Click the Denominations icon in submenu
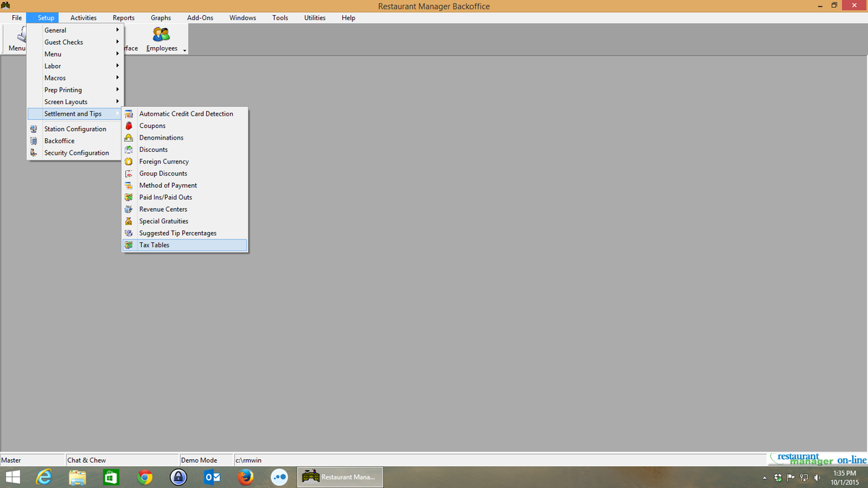 tap(129, 137)
